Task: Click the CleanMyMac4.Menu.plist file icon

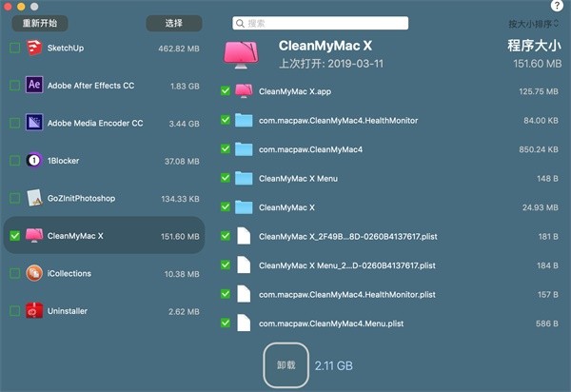Action: [x=244, y=323]
